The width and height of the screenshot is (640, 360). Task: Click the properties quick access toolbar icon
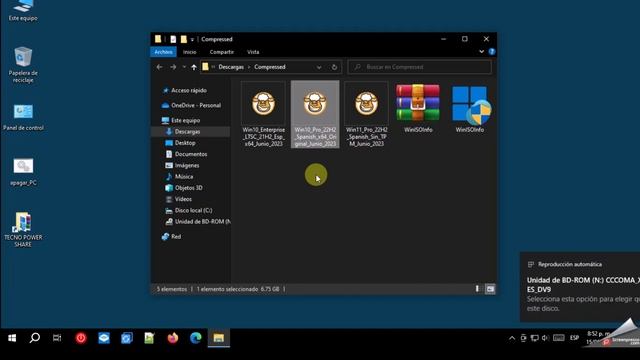click(173, 39)
